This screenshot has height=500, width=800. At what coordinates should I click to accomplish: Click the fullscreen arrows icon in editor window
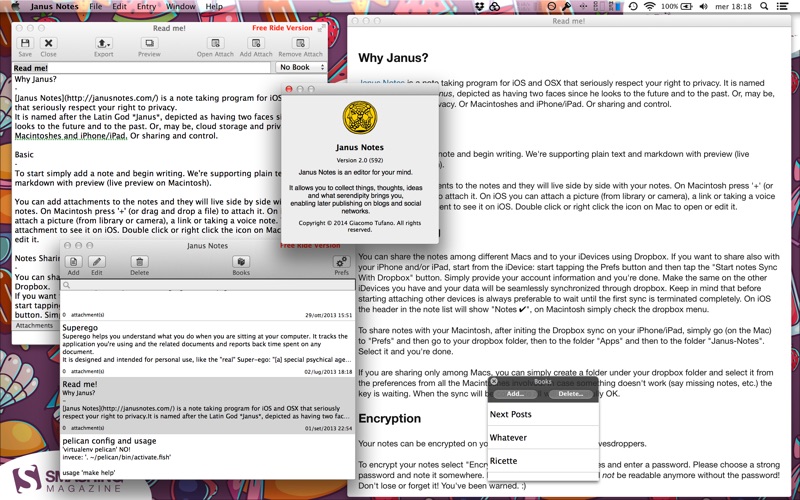pyautogui.click(x=321, y=29)
